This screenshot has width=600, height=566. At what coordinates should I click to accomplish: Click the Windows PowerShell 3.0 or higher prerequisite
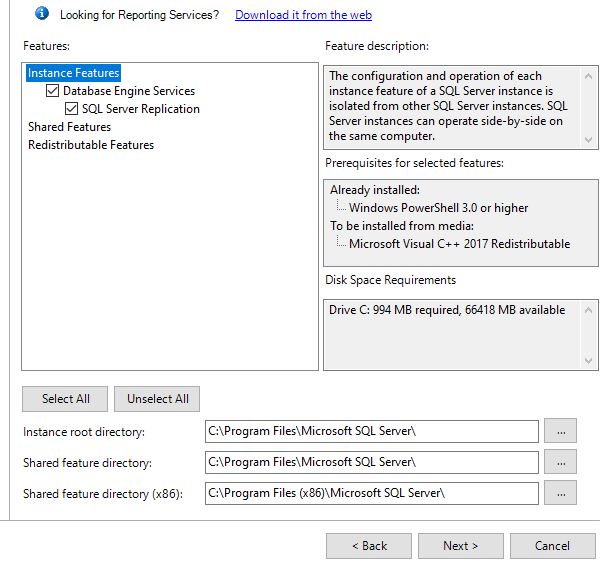point(439,208)
